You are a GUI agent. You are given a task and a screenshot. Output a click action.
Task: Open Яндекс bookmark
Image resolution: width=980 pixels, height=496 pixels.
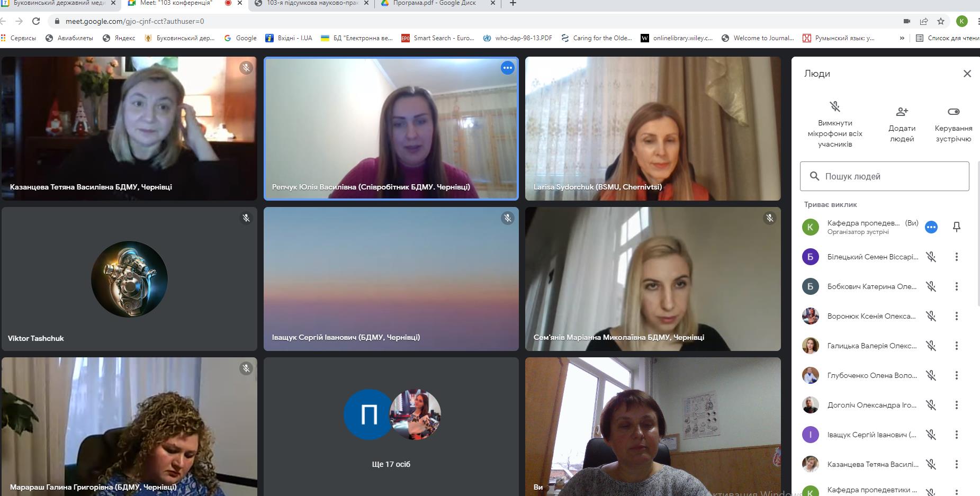tap(119, 38)
